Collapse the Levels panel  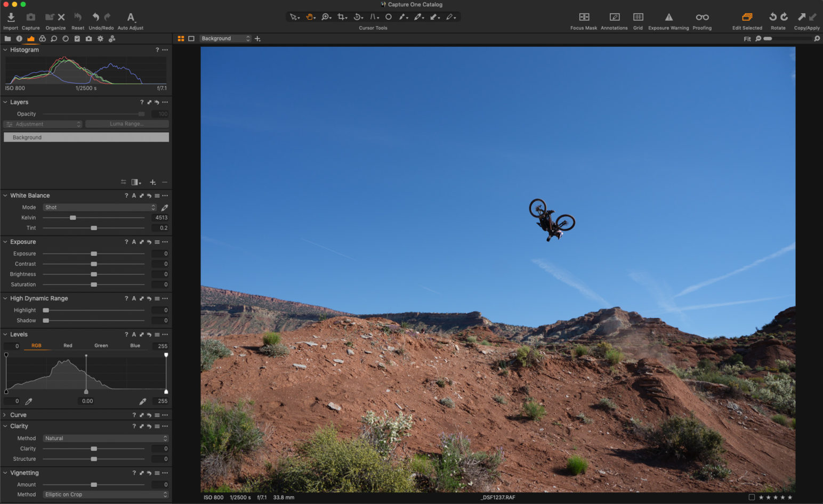(5, 334)
